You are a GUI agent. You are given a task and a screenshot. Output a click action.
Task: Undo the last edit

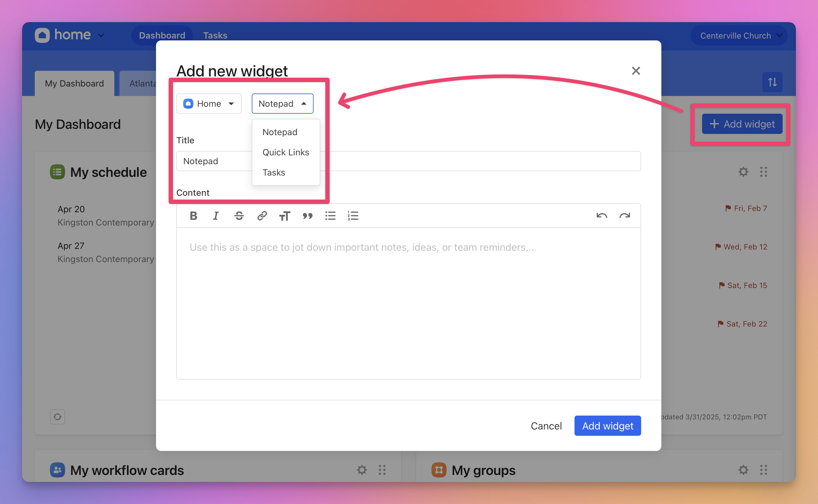pyautogui.click(x=602, y=216)
